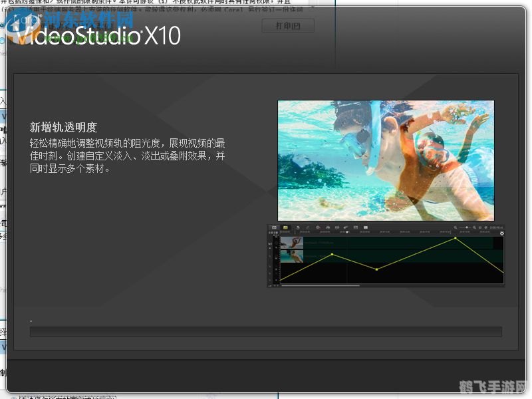This screenshot has width=532, height=399.
Task: Click the first video clip thumbnail on track
Action: coord(291,243)
